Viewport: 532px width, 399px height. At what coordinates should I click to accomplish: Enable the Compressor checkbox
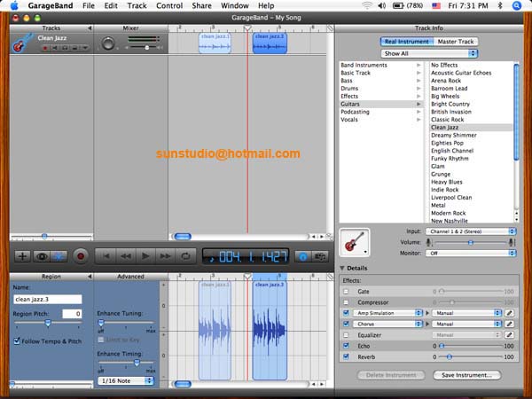click(x=346, y=302)
